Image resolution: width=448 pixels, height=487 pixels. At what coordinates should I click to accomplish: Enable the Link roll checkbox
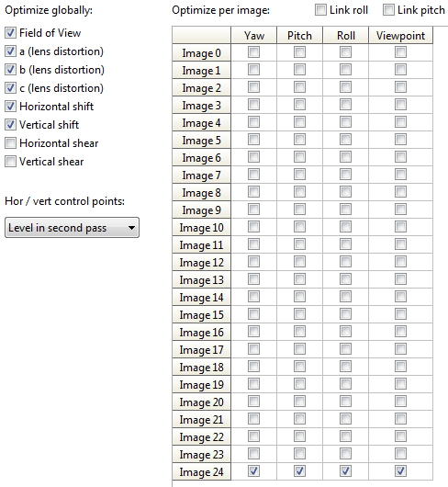(x=320, y=10)
